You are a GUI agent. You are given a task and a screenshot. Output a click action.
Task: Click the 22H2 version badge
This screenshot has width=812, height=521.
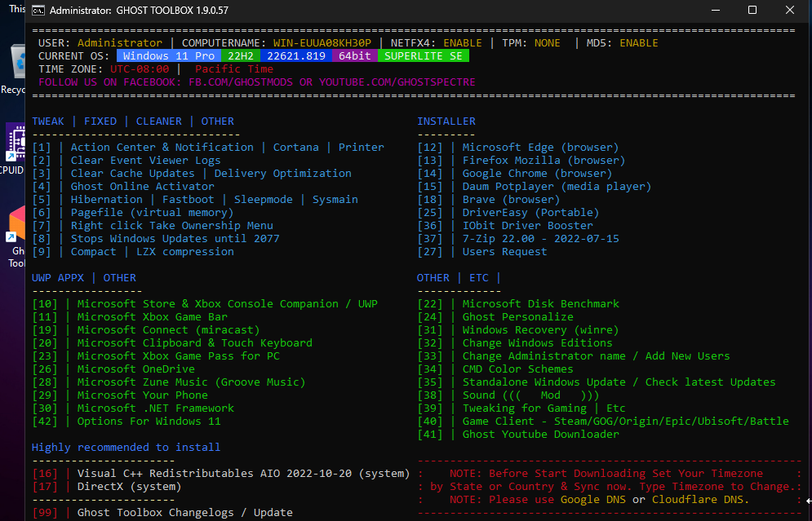coord(241,56)
